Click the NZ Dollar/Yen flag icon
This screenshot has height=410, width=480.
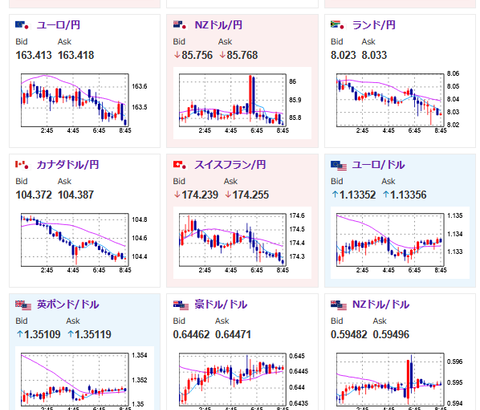179,25
